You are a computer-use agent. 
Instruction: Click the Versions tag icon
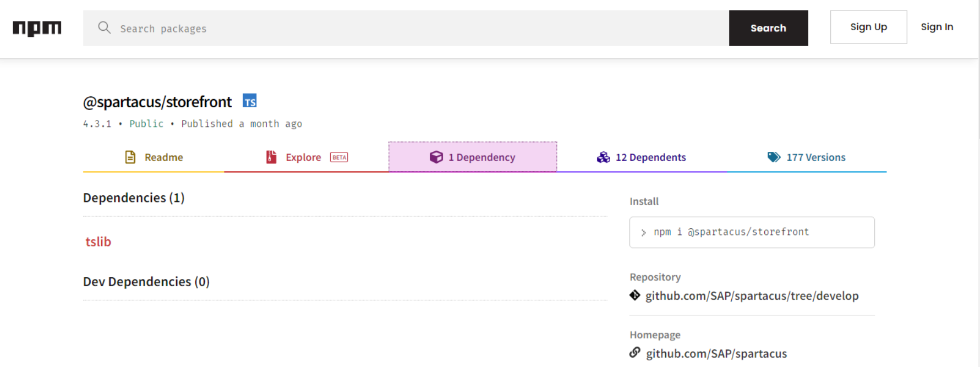coord(774,157)
